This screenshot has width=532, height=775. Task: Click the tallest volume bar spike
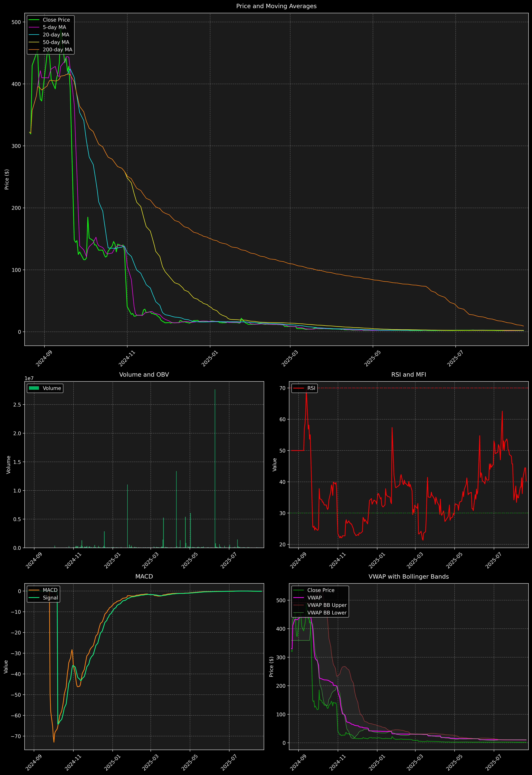215,467
